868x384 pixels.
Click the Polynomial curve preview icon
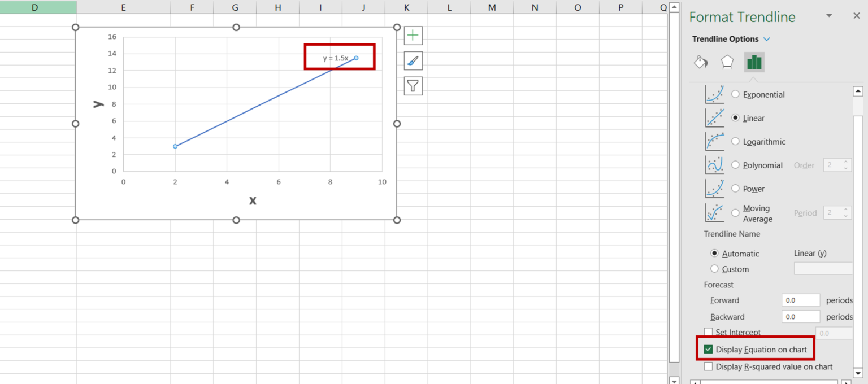click(715, 165)
